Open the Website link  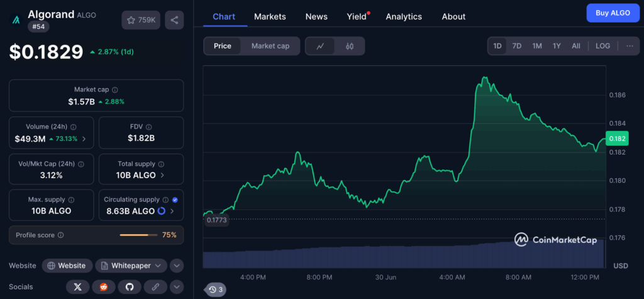67,266
